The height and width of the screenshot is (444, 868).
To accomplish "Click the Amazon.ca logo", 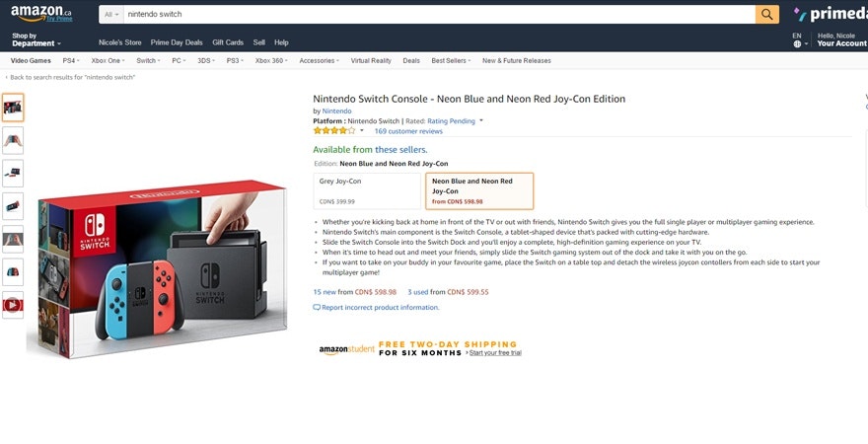I will pyautogui.click(x=41, y=13).
